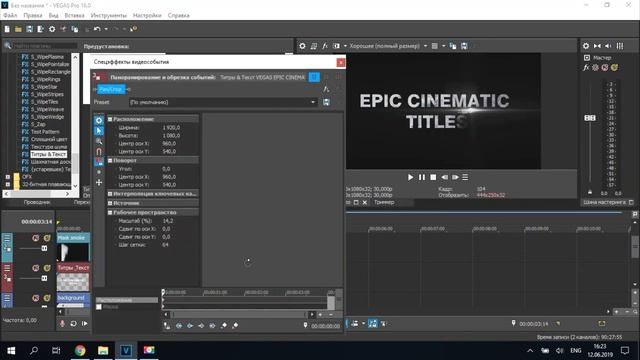Open master bus FX button
This screenshot has width=640, height=360.
586,67
